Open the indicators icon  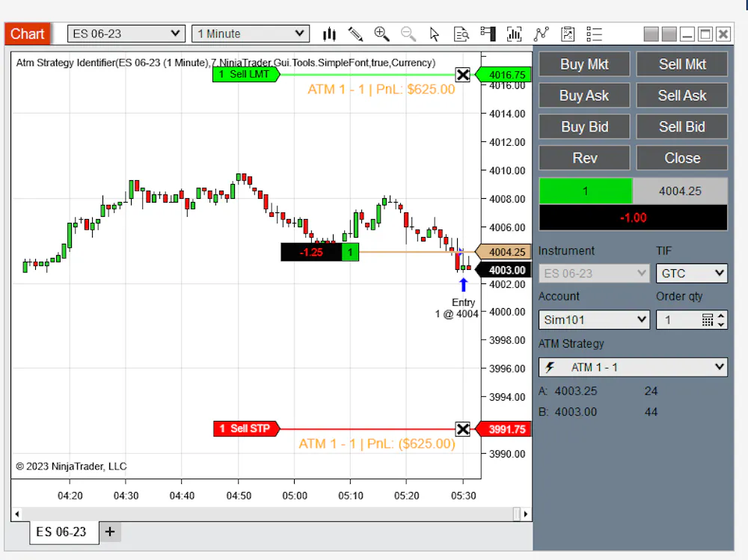(x=515, y=34)
